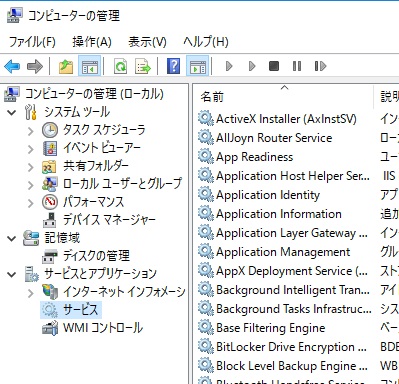399x384 pixels.
Task: Click the gear icon beside Application Identity
Action: [x=206, y=194]
